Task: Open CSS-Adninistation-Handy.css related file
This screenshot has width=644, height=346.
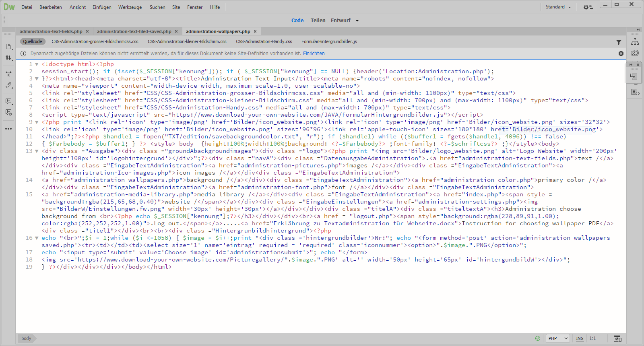Action: pyautogui.click(x=264, y=41)
